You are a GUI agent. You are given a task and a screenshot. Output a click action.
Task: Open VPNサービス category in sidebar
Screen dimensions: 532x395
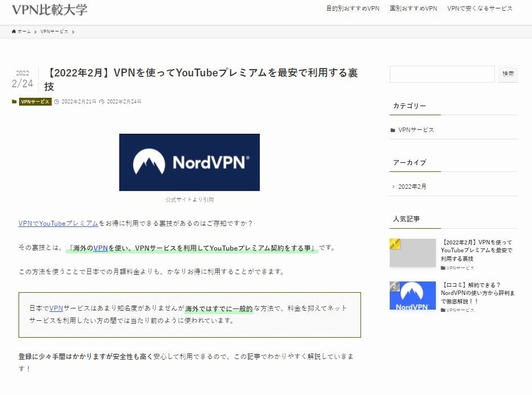pyautogui.click(x=416, y=130)
